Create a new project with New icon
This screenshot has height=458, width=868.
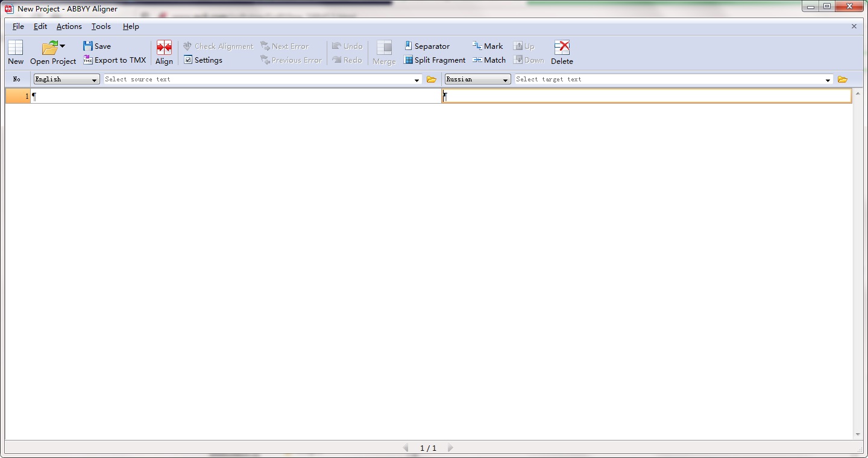coord(16,52)
